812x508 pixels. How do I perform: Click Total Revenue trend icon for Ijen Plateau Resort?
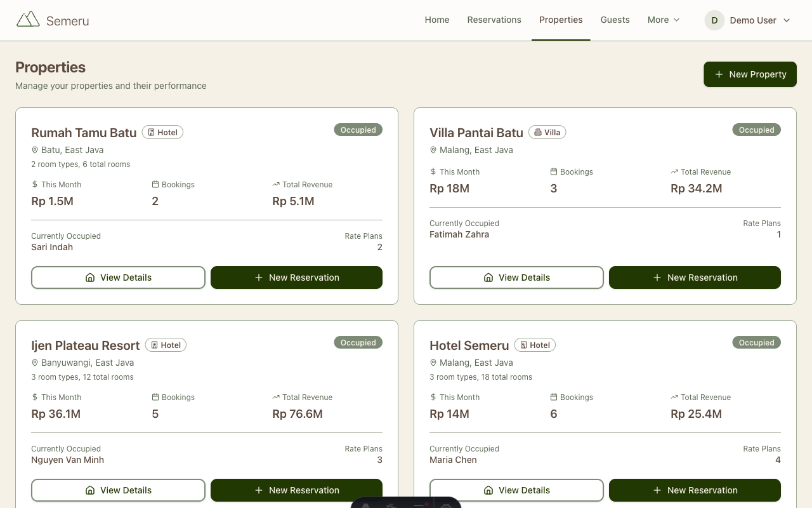coord(276,398)
